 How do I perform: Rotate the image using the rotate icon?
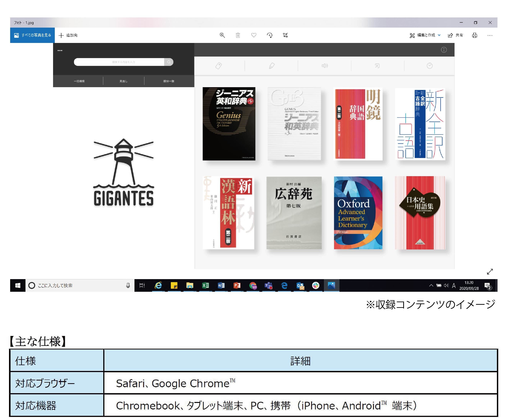tap(269, 35)
